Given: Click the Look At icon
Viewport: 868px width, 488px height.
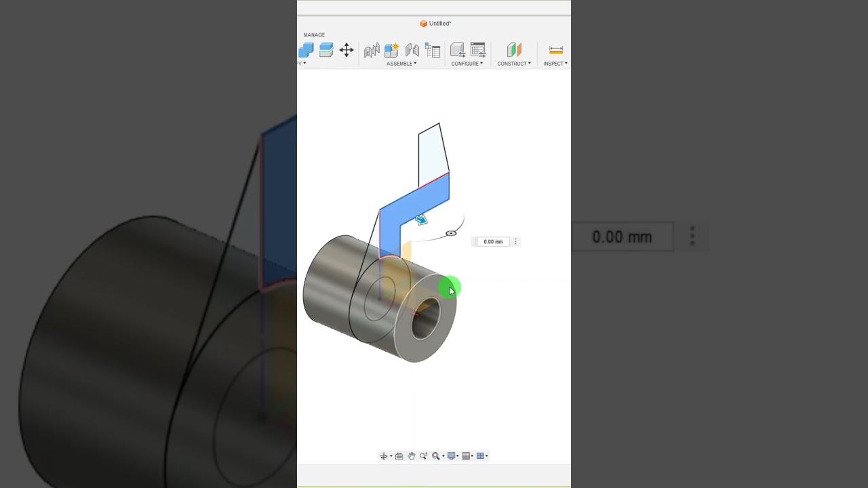Looking at the screenshot, I should pos(399,456).
